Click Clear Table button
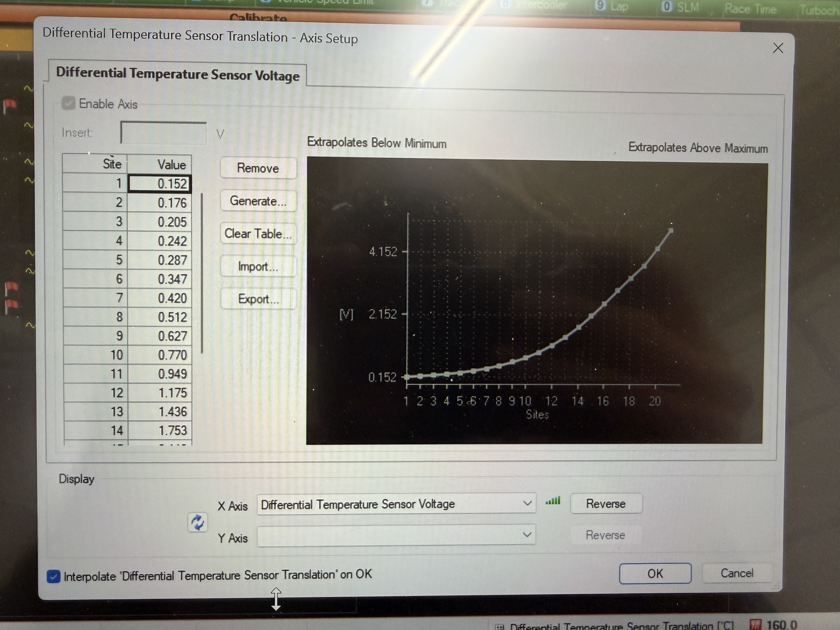The image size is (840, 630). 258,234
